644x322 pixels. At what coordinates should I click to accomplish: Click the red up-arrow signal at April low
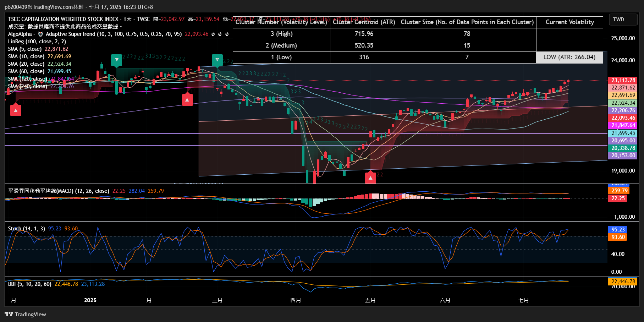370,178
